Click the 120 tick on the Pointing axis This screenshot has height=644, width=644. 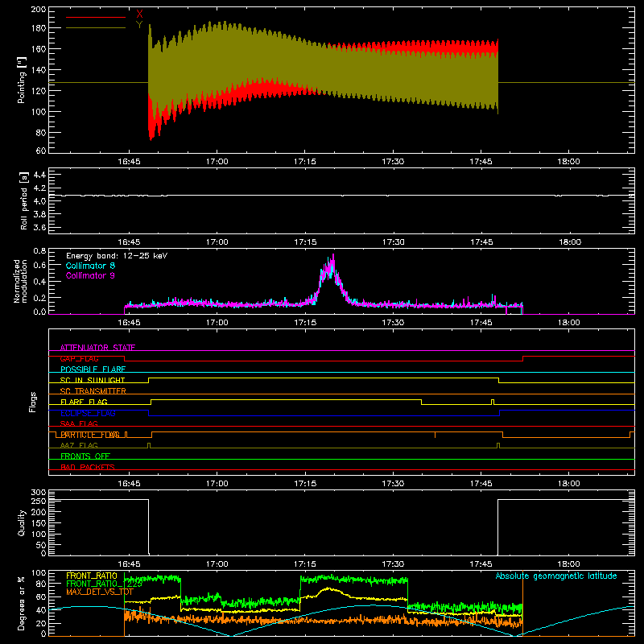(39, 91)
